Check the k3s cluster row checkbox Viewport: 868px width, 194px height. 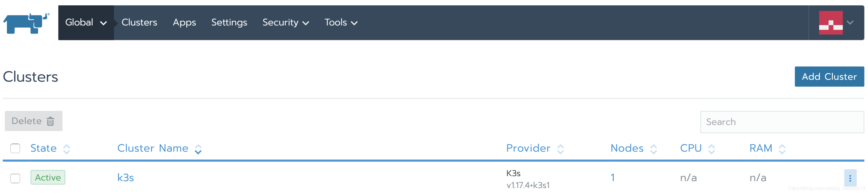pos(15,178)
